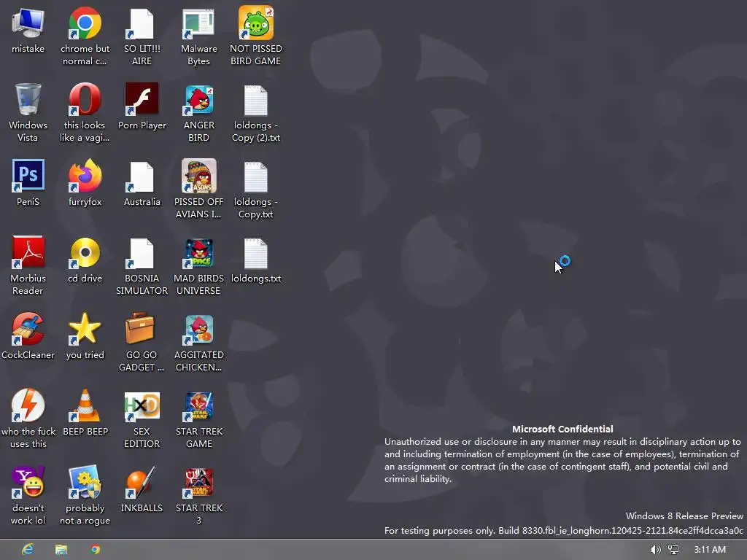Select 'loldongs - Copy (2).txt' file
This screenshot has height=560, width=747.
pos(256,101)
